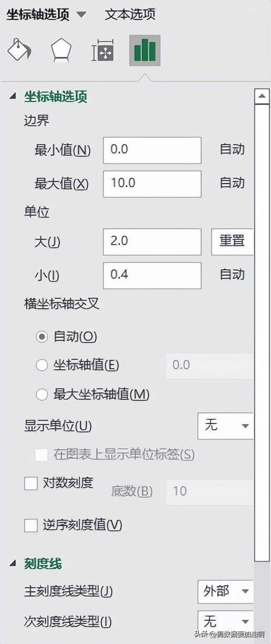This screenshot has height=644, width=271.
Task: Switch to the 文本选项 tab
Action: 130,15
